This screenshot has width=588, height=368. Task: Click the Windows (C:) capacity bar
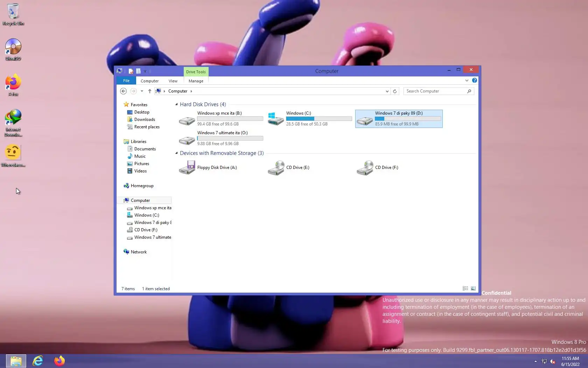[x=319, y=119]
